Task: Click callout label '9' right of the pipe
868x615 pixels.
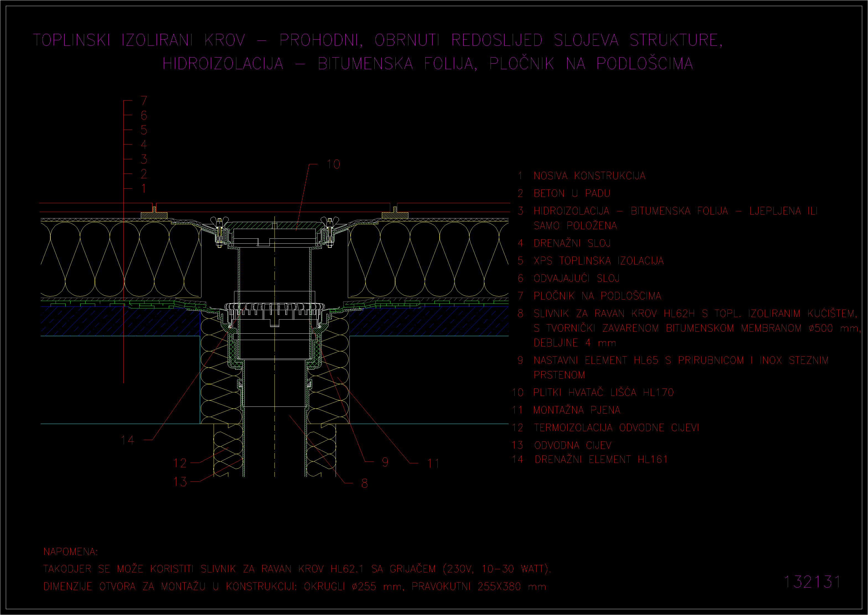Action: 385,462
